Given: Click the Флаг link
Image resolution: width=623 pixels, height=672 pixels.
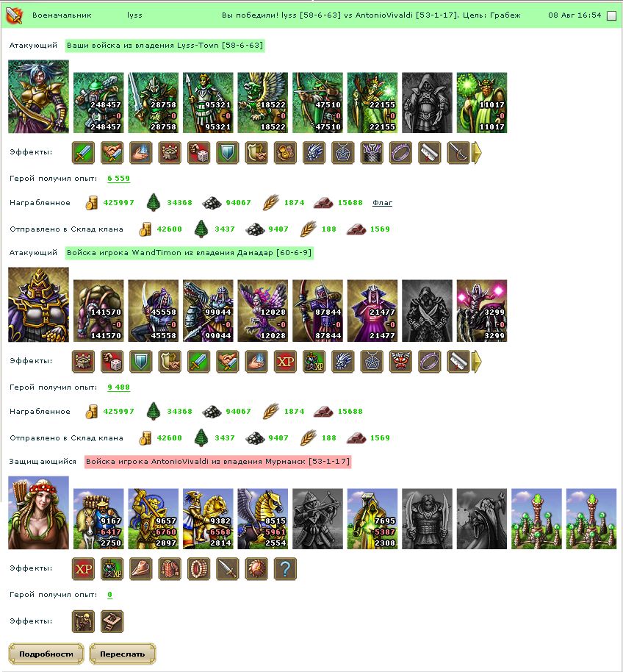Looking at the screenshot, I should (x=382, y=203).
